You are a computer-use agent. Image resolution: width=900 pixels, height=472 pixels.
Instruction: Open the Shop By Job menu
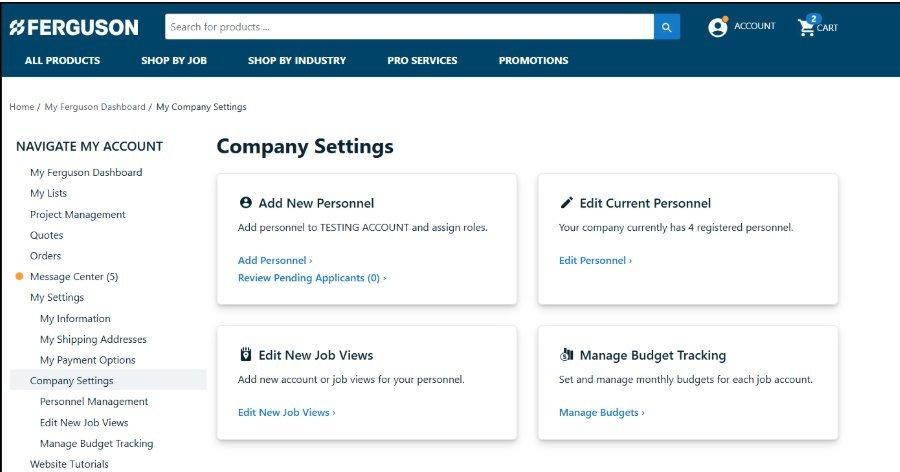click(174, 60)
